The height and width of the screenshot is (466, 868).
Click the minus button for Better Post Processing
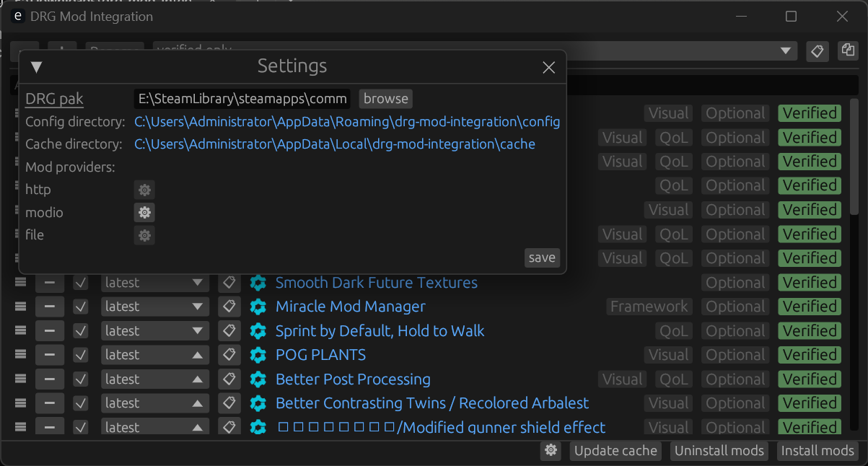pyautogui.click(x=49, y=379)
